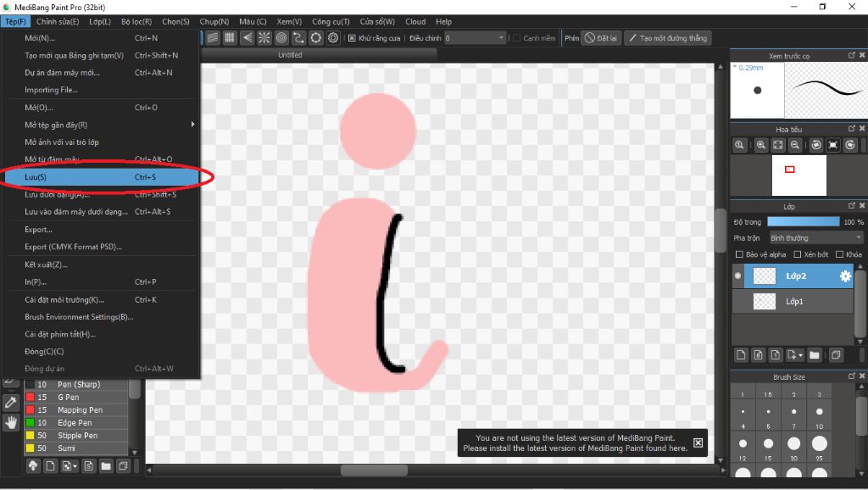Click the brush folder icon
This screenshot has height=490, width=868.
click(106, 466)
